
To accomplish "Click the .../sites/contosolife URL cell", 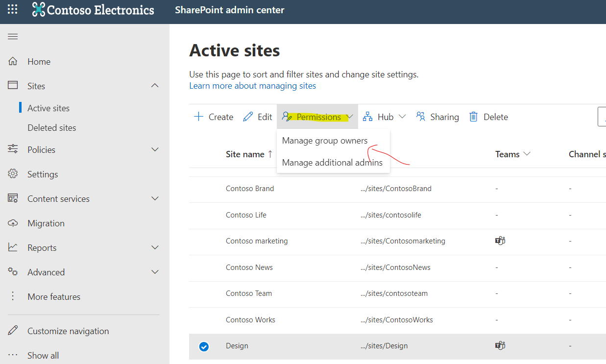I will pos(391,215).
